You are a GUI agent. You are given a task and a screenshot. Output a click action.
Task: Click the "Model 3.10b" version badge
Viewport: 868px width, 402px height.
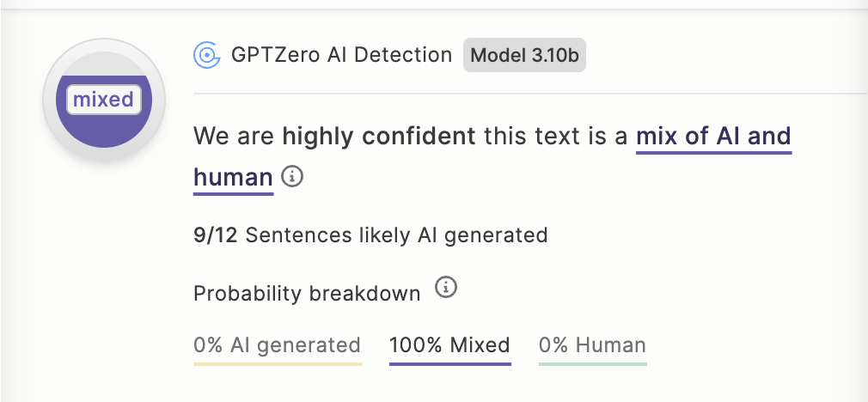(524, 56)
